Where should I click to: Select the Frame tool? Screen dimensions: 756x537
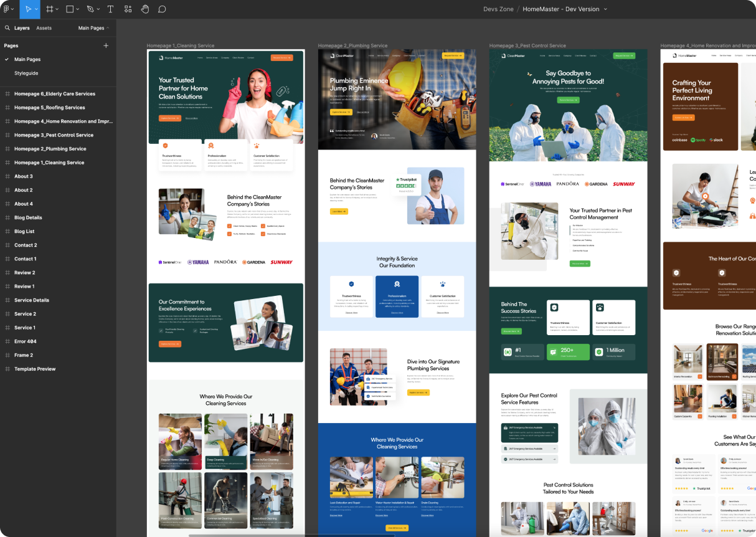click(50, 9)
